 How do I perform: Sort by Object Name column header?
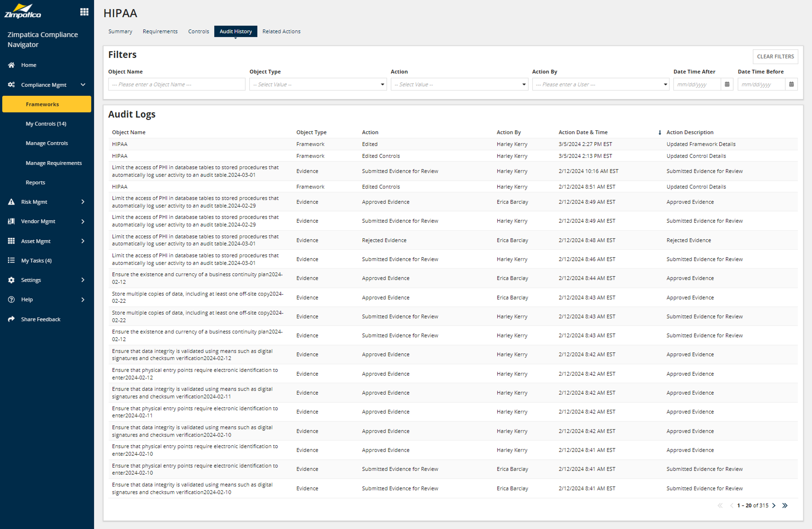129,132
